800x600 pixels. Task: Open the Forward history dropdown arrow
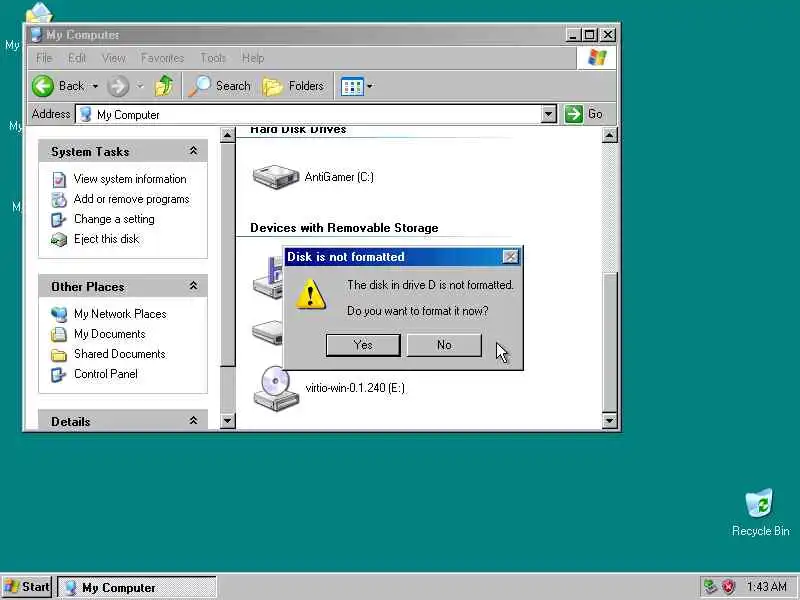point(140,86)
